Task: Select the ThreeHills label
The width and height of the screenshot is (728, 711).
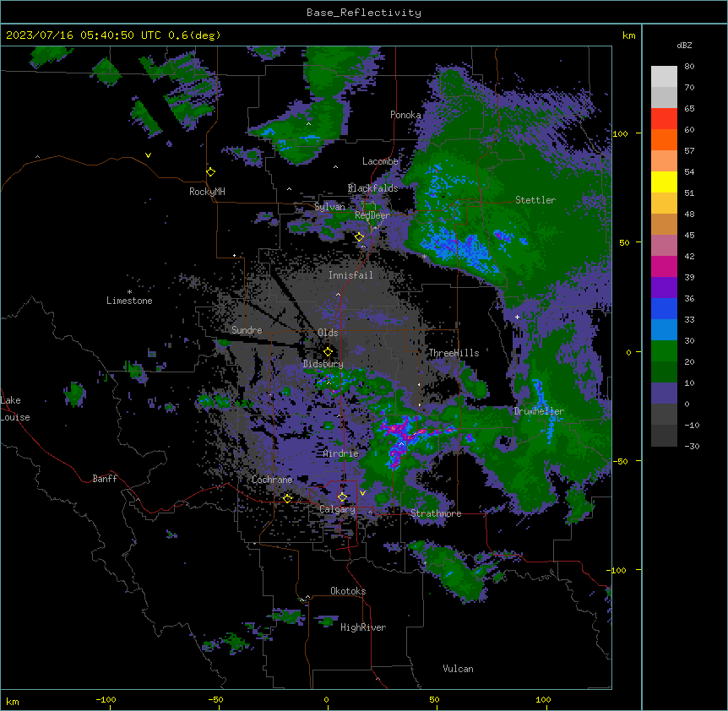Action: click(454, 353)
